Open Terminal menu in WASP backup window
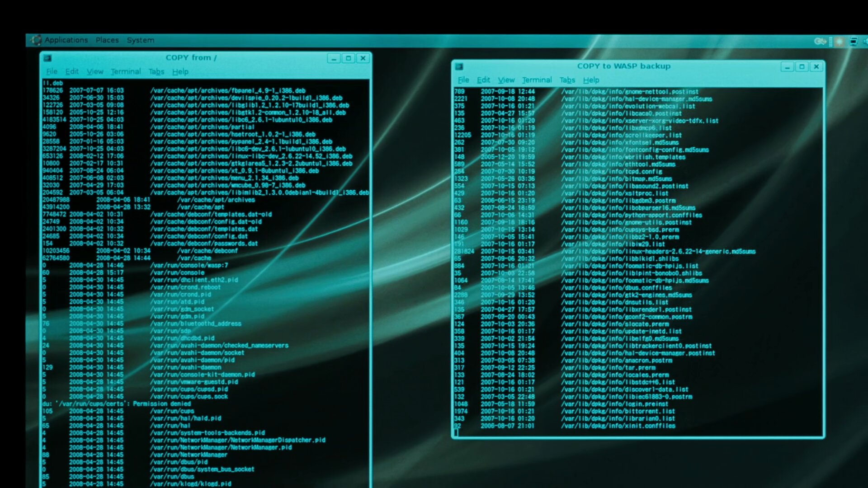This screenshot has height=488, width=868. (x=537, y=80)
